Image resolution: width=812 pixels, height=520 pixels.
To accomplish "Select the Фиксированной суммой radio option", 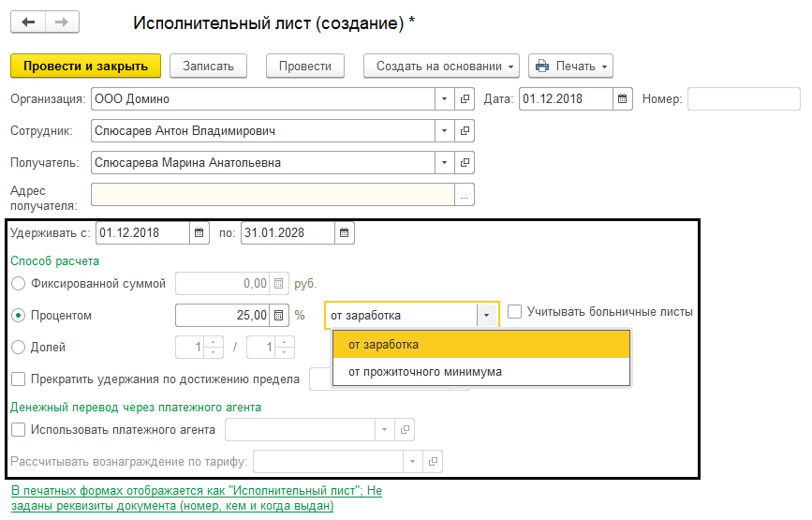I will [19, 283].
